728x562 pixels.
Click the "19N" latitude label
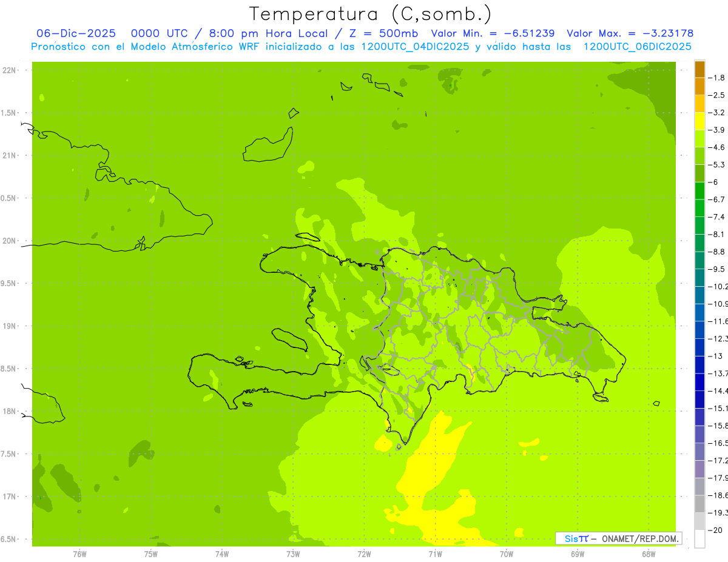9,326
